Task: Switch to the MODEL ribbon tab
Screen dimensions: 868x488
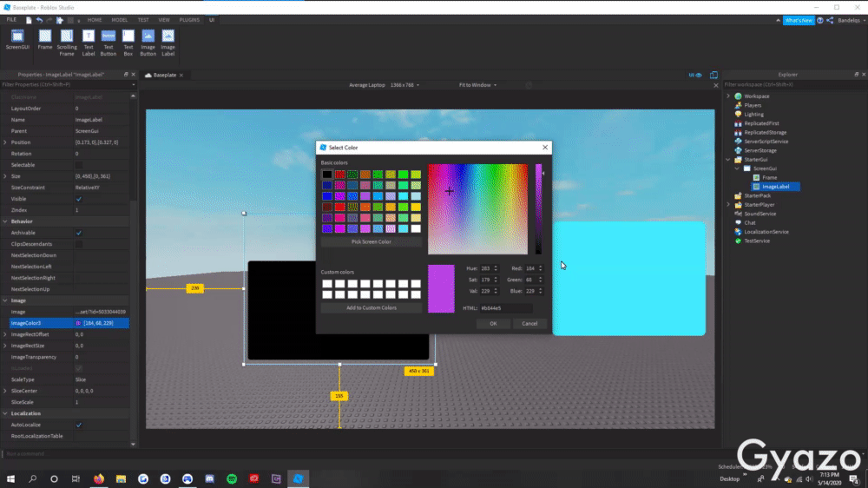Action: (x=120, y=20)
